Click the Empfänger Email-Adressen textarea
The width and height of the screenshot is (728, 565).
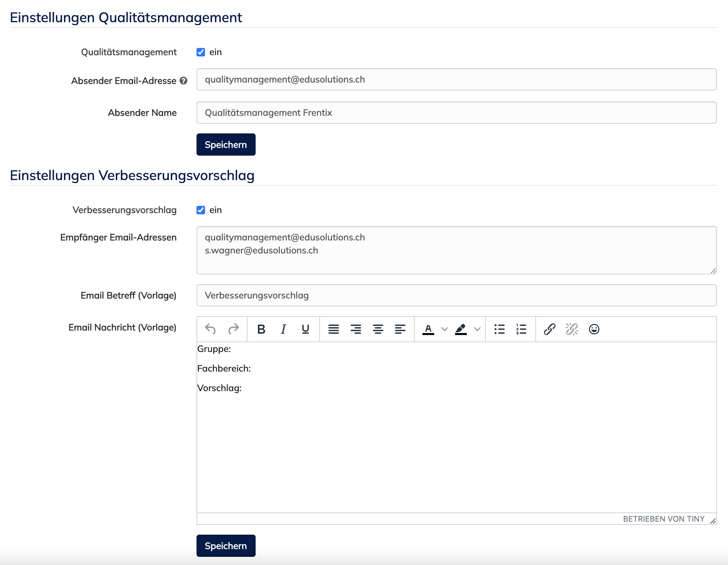click(x=456, y=250)
